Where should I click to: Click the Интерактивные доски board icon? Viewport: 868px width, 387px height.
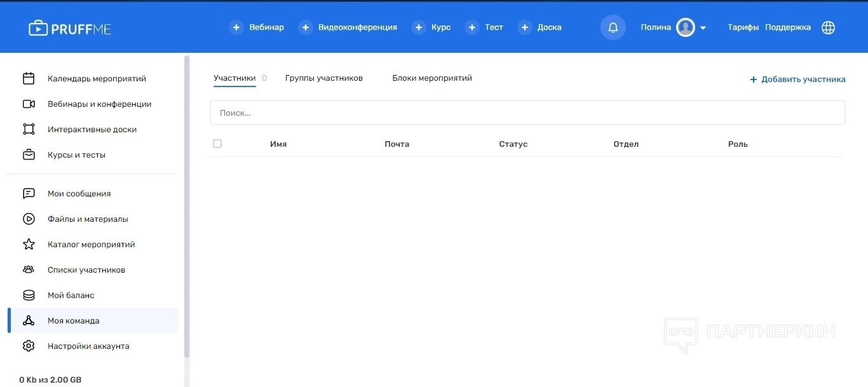[x=29, y=130]
